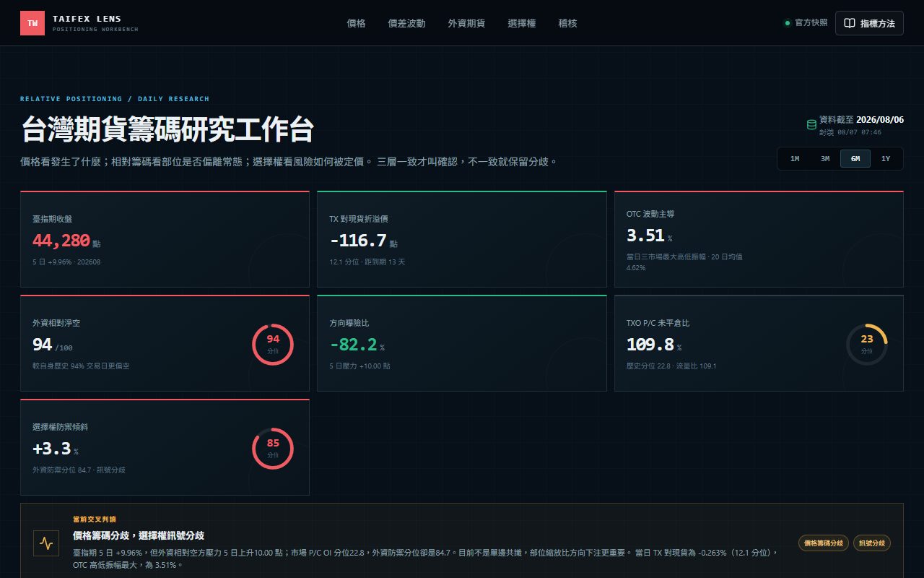This screenshot has width=924, height=578.
Task: Click the 價格籌碼分歧 tag
Action: (x=824, y=543)
